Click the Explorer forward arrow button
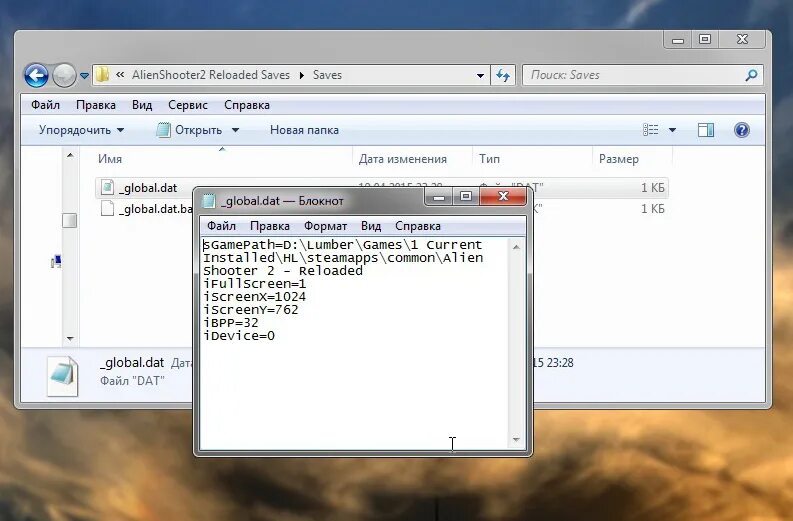793x521 pixels. pos(64,75)
